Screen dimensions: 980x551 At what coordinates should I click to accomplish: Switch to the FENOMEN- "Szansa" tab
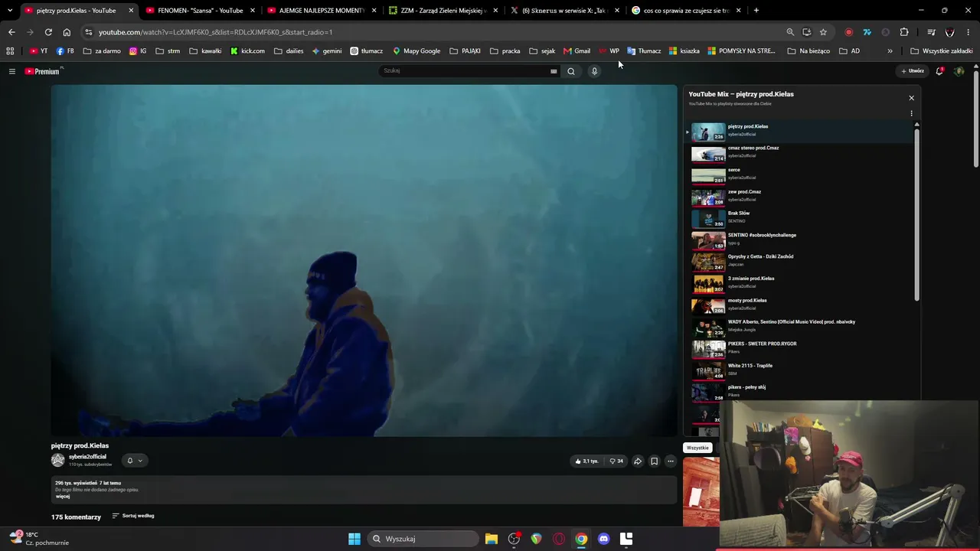200,11
